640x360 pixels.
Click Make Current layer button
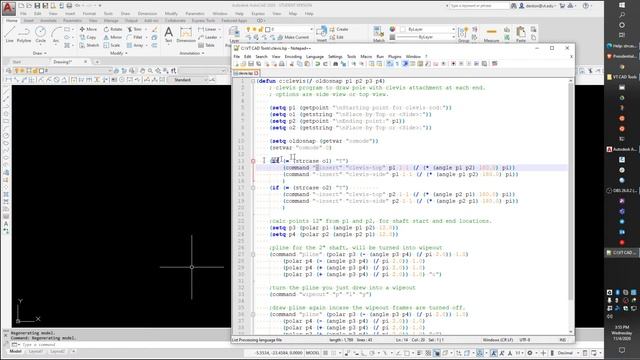tap(293, 37)
